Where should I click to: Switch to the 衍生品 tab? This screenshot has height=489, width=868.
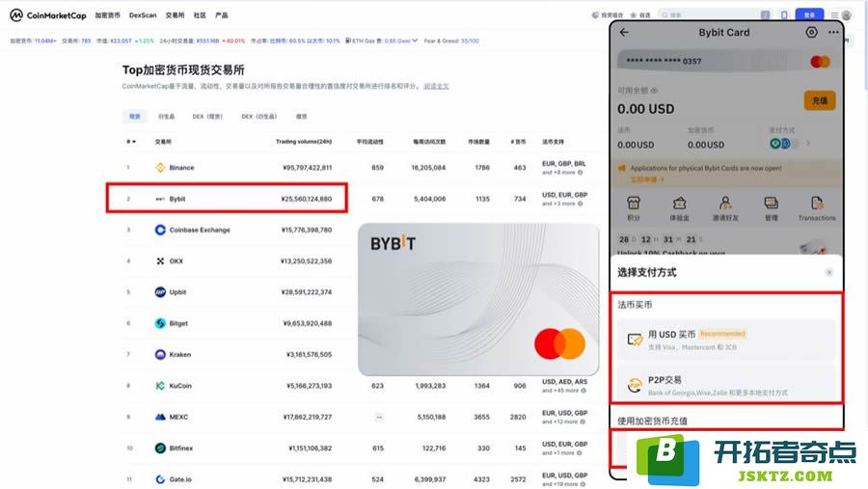(x=166, y=117)
